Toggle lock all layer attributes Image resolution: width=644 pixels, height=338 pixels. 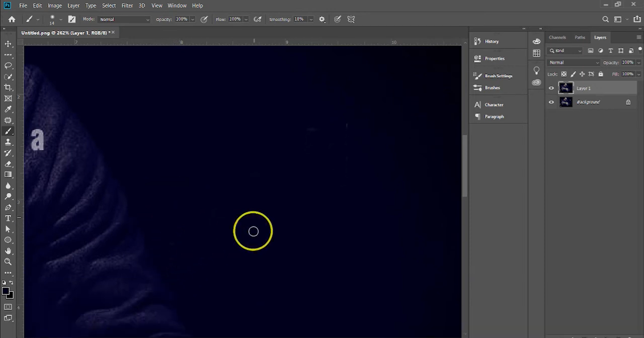(601, 74)
